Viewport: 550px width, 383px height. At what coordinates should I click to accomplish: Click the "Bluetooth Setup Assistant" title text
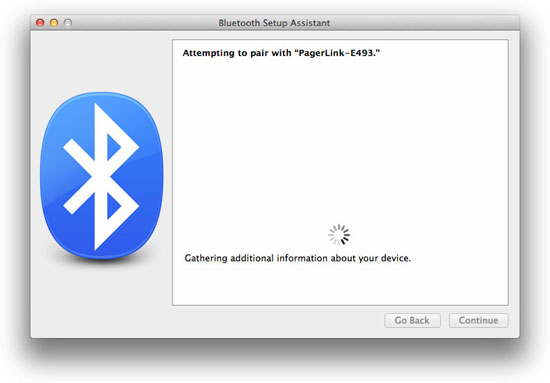[x=274, y=23]
